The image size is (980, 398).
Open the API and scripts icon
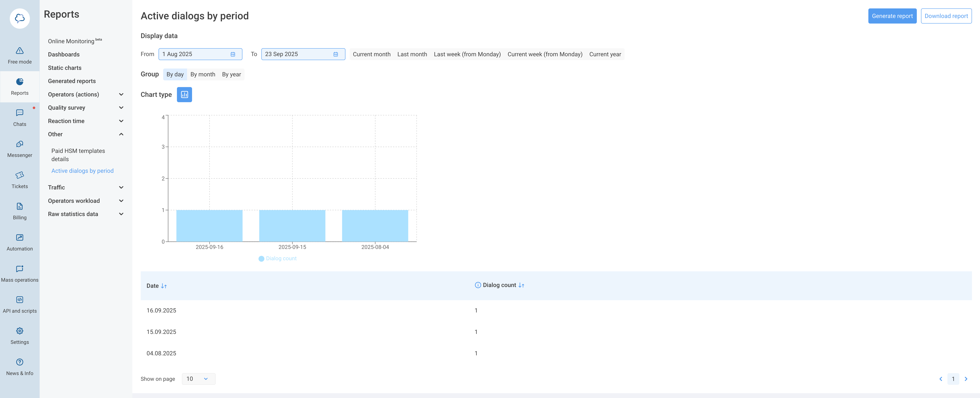click(x=20, y=299)
